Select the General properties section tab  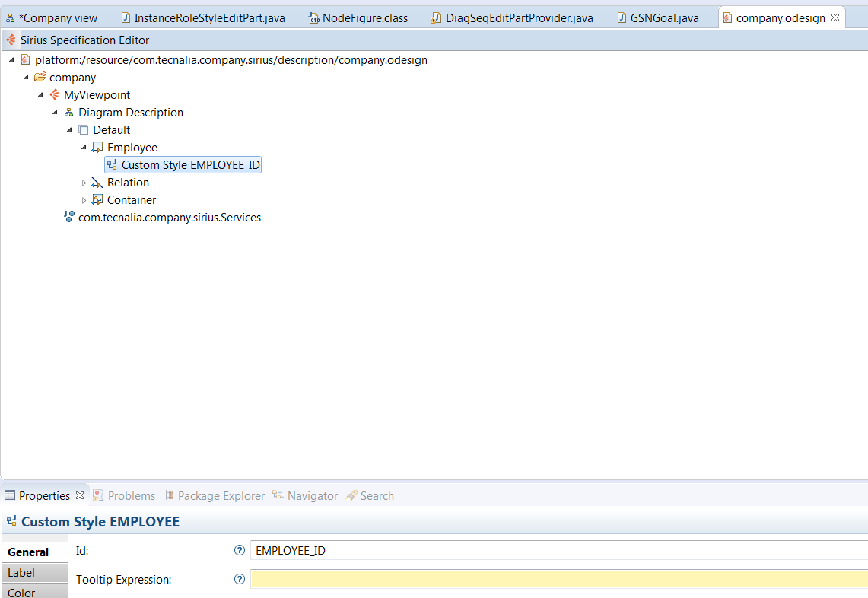pyautogui.click(x=36, y=552)
